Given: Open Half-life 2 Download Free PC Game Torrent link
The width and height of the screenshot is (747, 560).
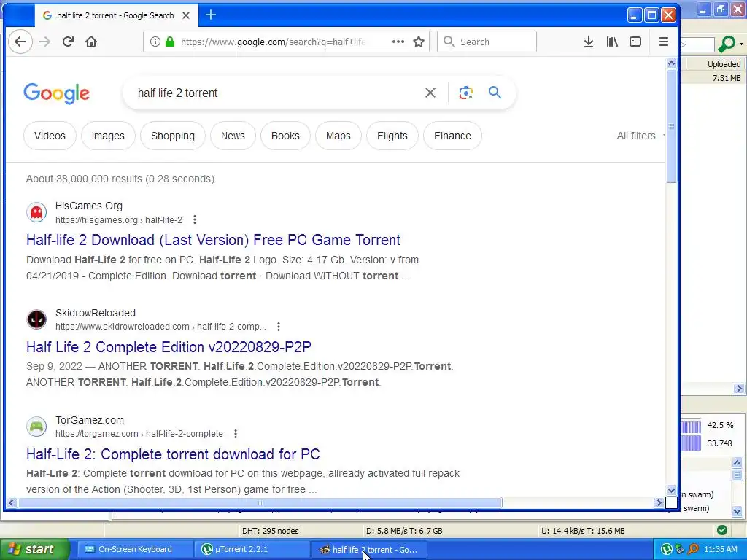Looking at the screenshot, I should click(214, 240).
